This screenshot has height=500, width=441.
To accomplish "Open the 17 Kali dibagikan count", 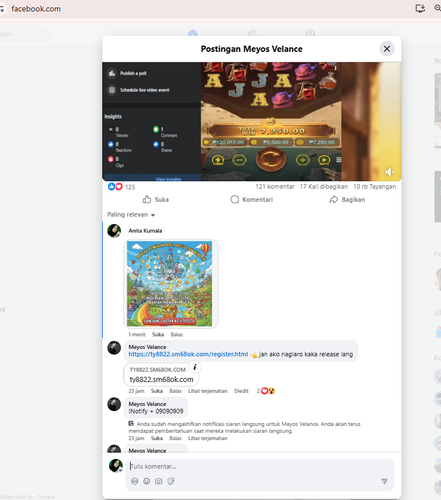I will click(x=324, y=187).
